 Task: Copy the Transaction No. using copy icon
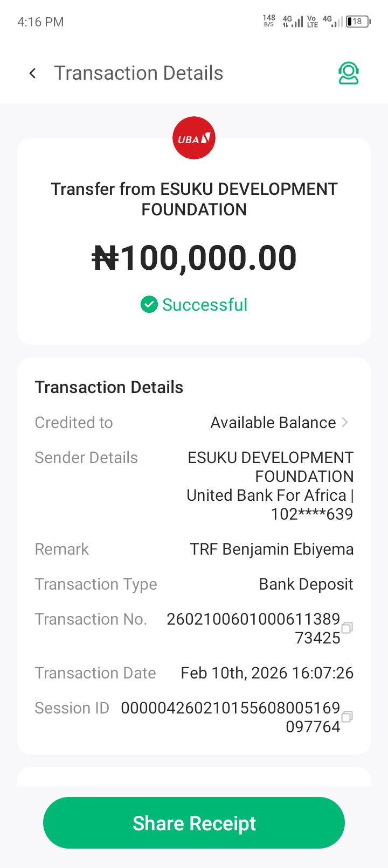[x=347, y=627]
